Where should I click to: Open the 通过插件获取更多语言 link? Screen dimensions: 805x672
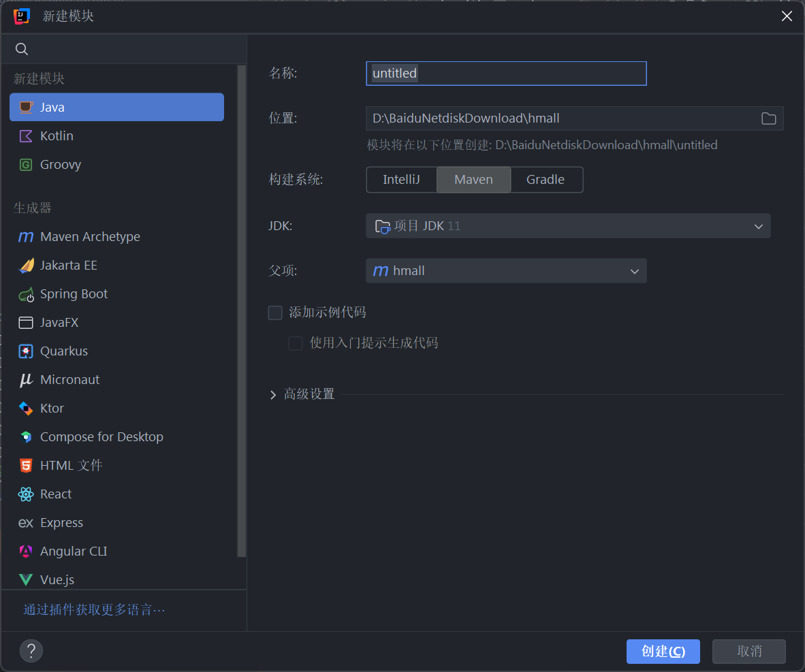click(x=95, y=610)
